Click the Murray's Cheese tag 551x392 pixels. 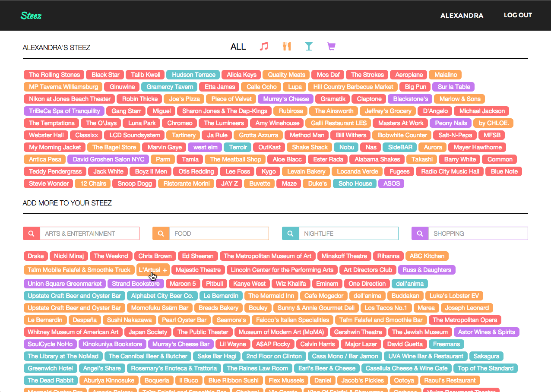pyautogui.click(x=286, y=99)
